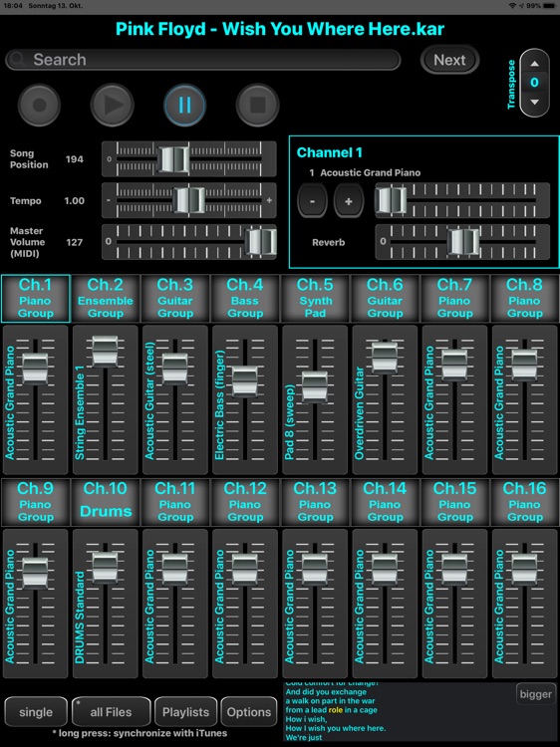
Task: Select Ch.10 Drums channel
Action: tap(106, 503)
